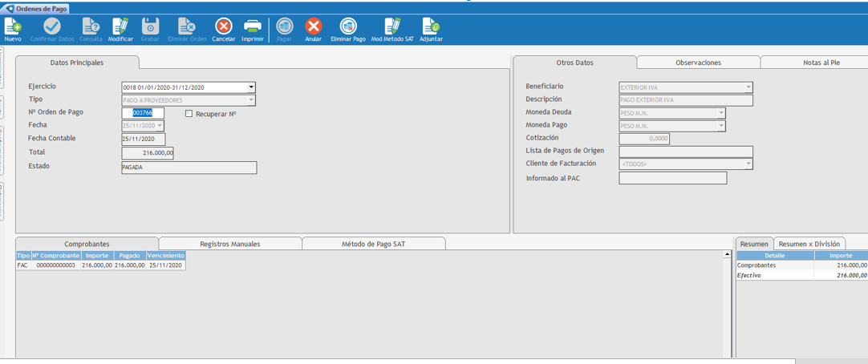
Task: Select the Resumen x División tab
Action: pyautogui.click(x=809, y=244)
